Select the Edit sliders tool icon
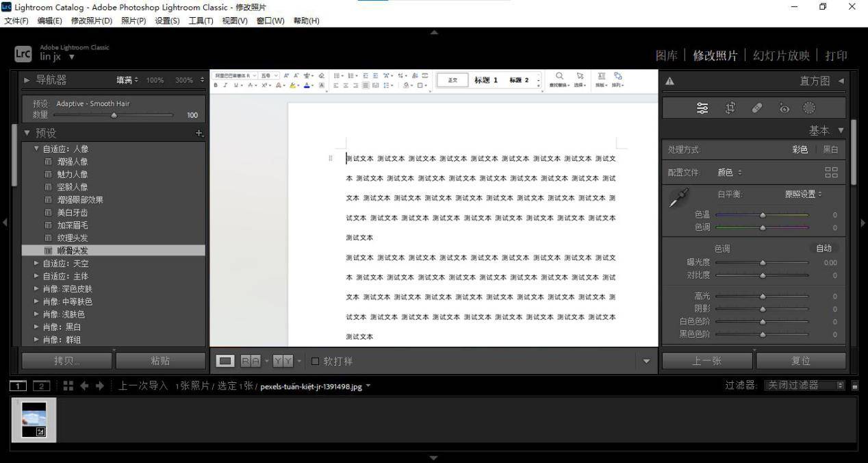The image size is (868, 463). coord(702,108)
